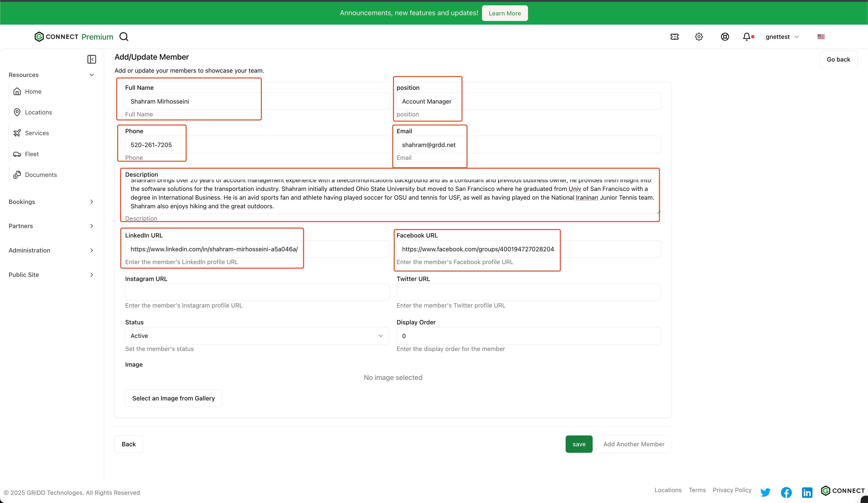Open the Status dropdown

tap(257, 336)
